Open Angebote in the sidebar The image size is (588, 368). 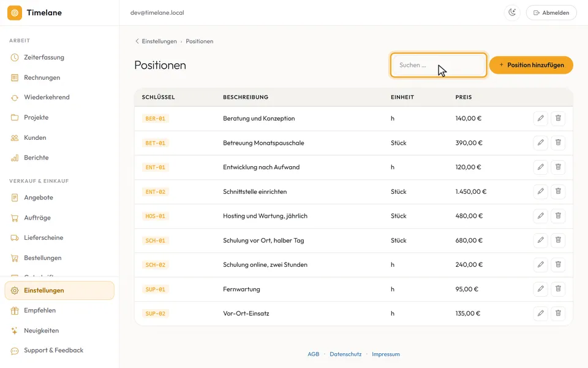pyautogui.click(x=59, y=197)
